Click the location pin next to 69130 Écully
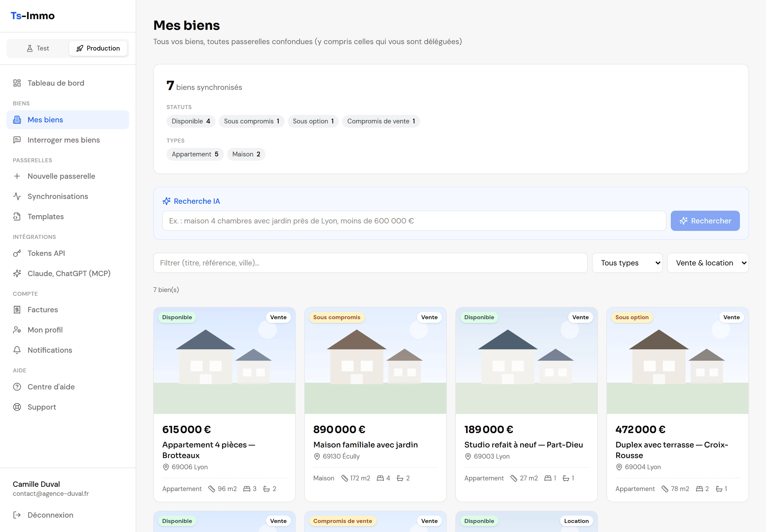This screenshot has height=532, width=766. click(x=317, y=456)
